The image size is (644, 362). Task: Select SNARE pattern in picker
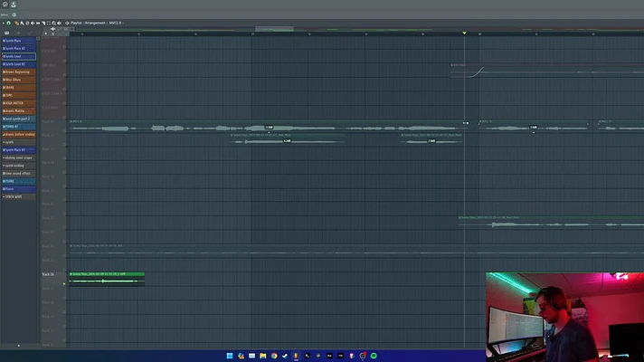click(x=18, y=88)
